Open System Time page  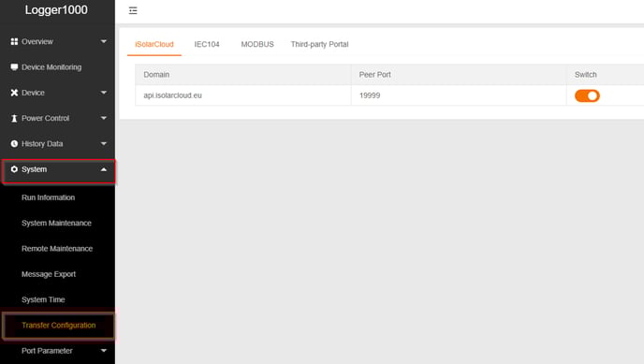(43, 299)
